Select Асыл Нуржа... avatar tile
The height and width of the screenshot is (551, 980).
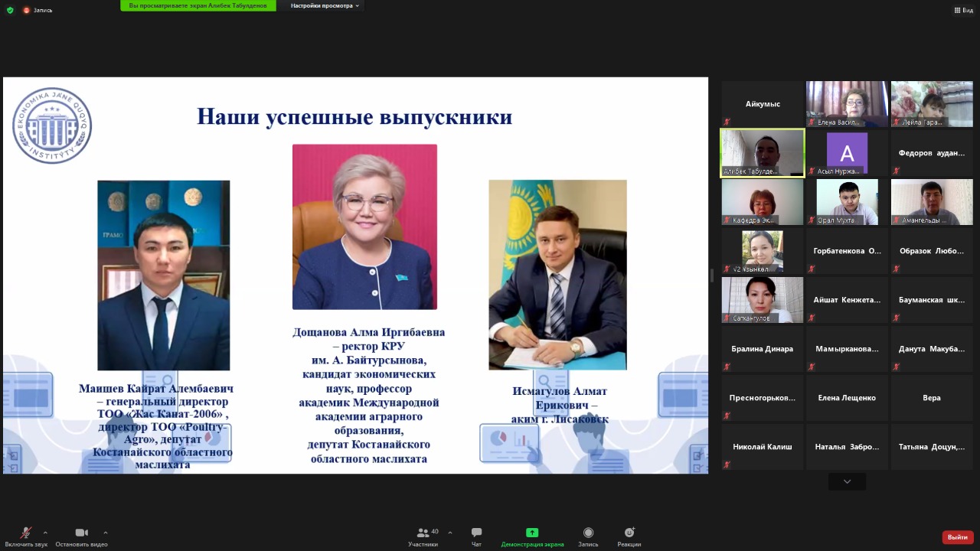tap(847, 153)
